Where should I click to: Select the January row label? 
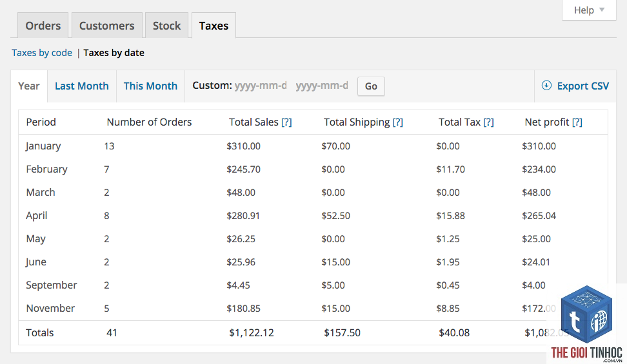pyautogui.click(x=43, y=146)
